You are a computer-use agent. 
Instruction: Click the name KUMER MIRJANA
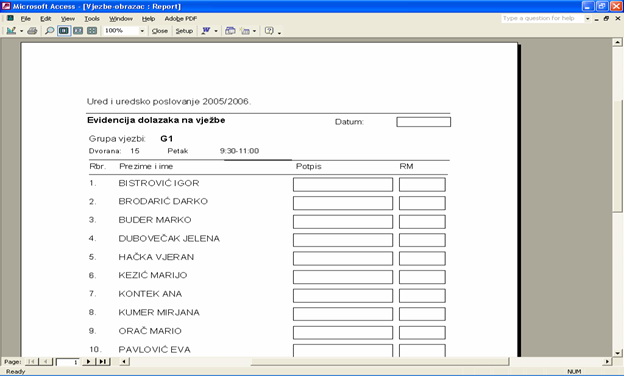pyautogui.click(x=159, y=312)
